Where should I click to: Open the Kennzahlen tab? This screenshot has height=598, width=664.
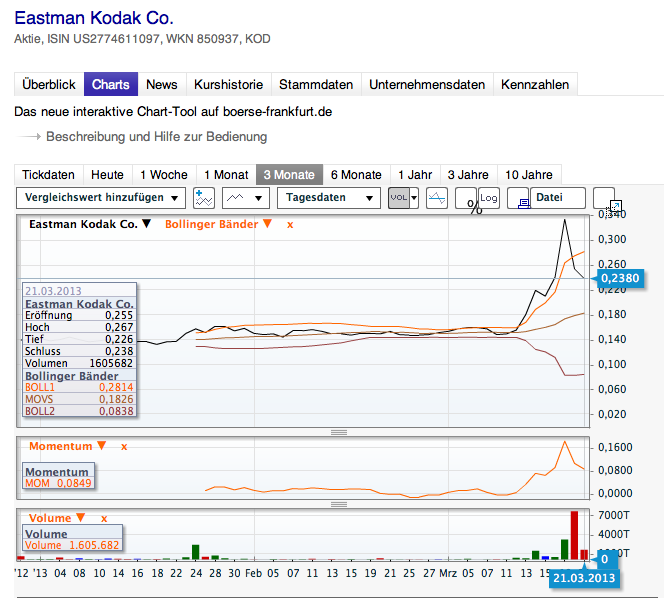pos(535,84)
